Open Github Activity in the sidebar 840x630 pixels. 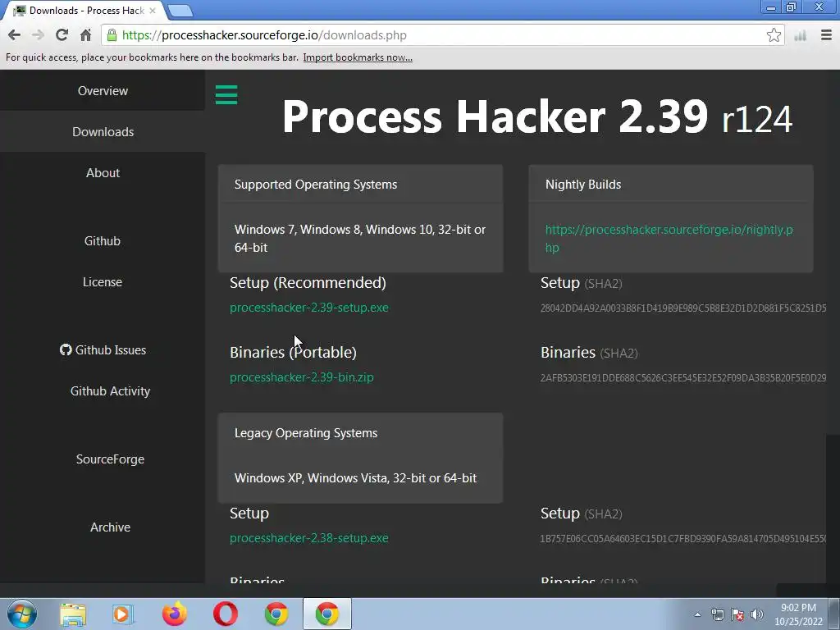[x=110, y=391]
